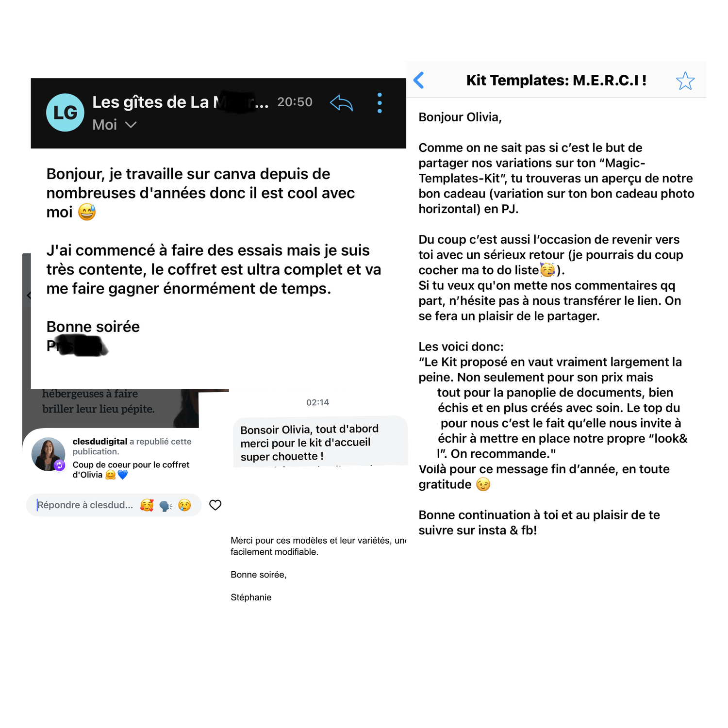Expand the Moi recipient dropdown chevron
This screenshot has height=728, width=728.
[x=131, y=125]
